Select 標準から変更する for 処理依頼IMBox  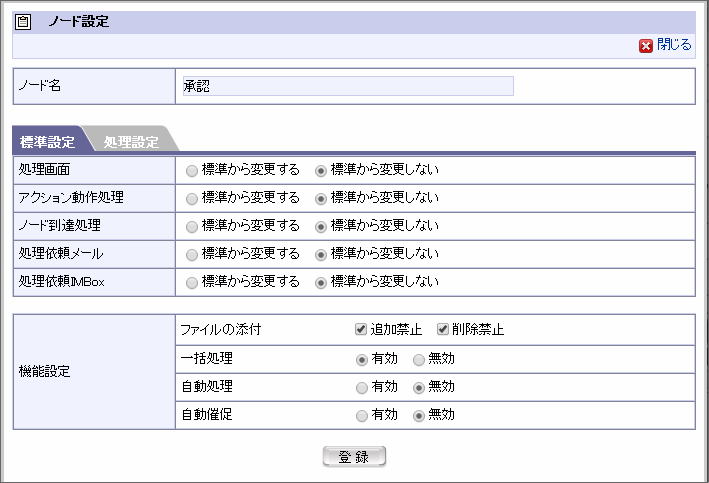pyautogui.click(x=192, y=283)
